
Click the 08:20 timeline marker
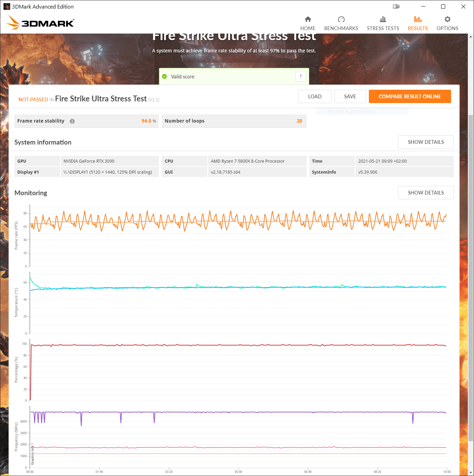(x=377, y=472)
